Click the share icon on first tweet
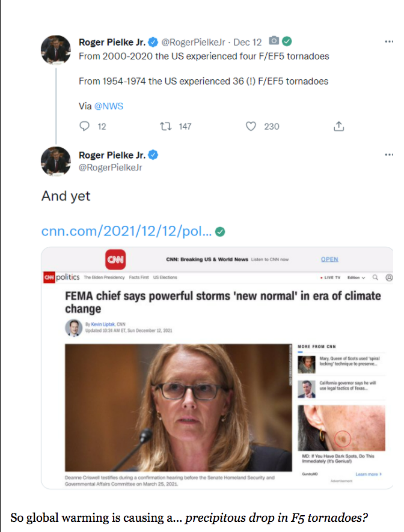 click(339, 126)
